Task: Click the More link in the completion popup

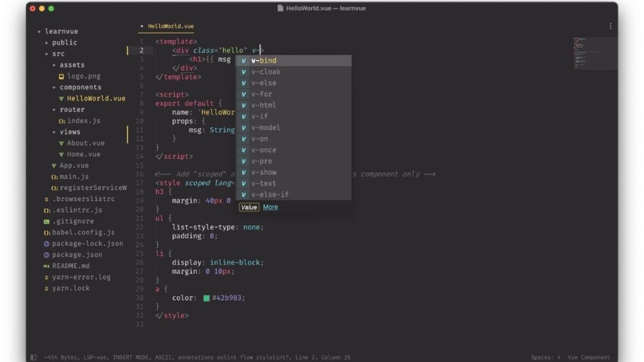Action: click(270, 206)
